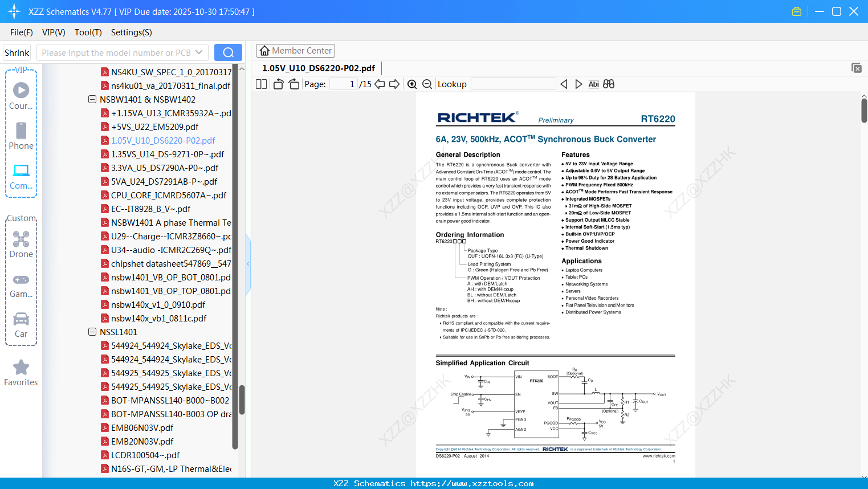The height and width of the screenshot is (489, 868).
Task: Go to the previous page arrow
Action: tap(380, 84)
